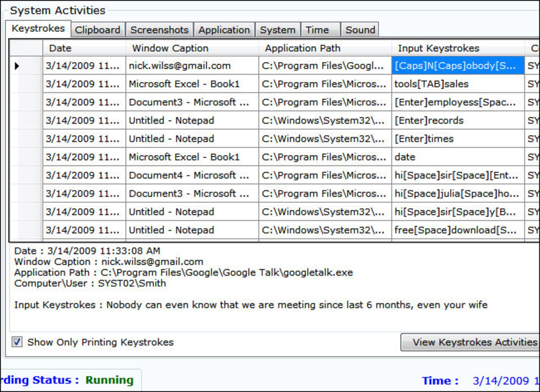Switch to the Clipboard tab
The image size is (540, 392).
tap(97, 30)
